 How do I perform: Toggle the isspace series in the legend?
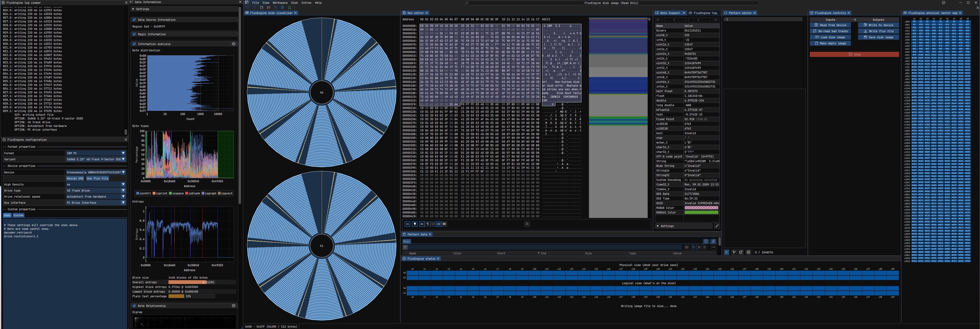click(176, 193)
